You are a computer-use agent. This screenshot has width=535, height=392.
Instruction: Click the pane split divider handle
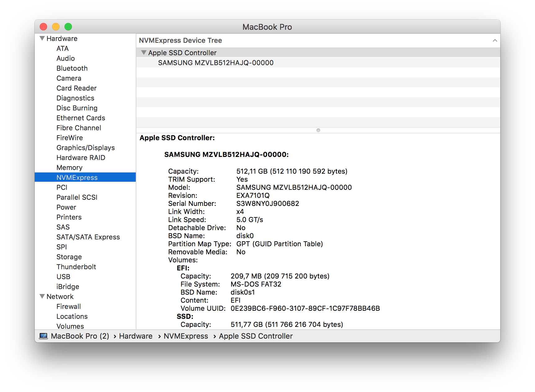(x=318, y=130)
